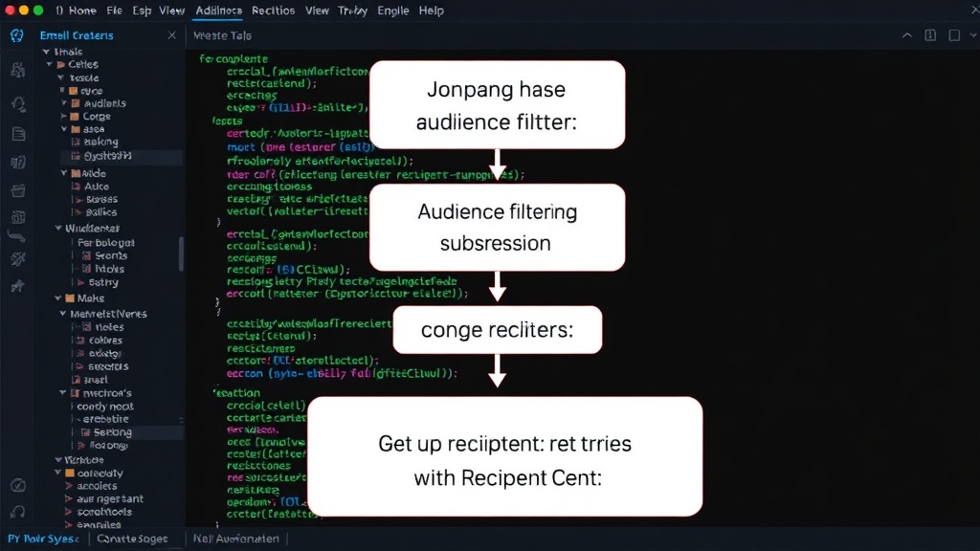Collapse the asea folder arrow
The width and height of the screenshot is (980, 551).
click(x=64, y=129)
